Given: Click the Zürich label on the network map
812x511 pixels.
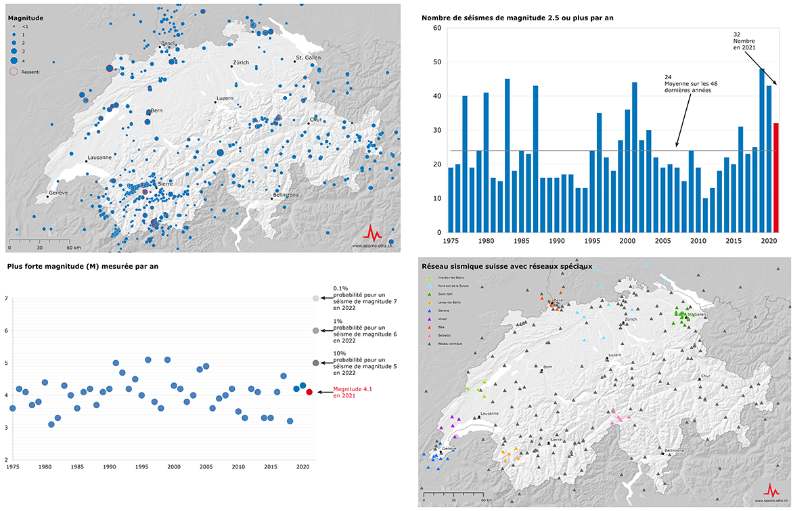Looking at the screenshot, I should click(631, 319).
